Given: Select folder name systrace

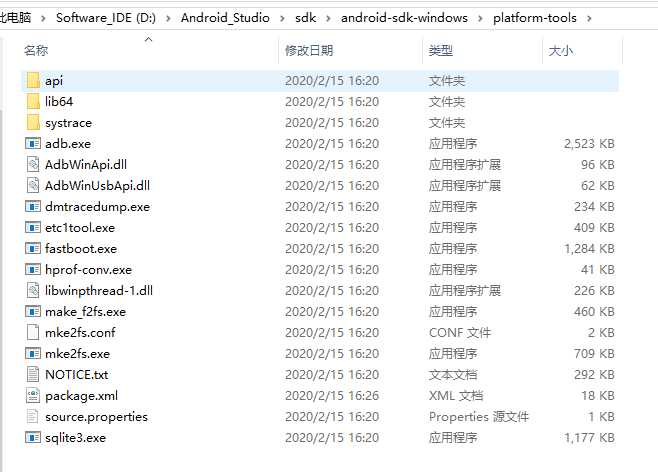Looking at the screenshot, I should click(x=68, y=123).
